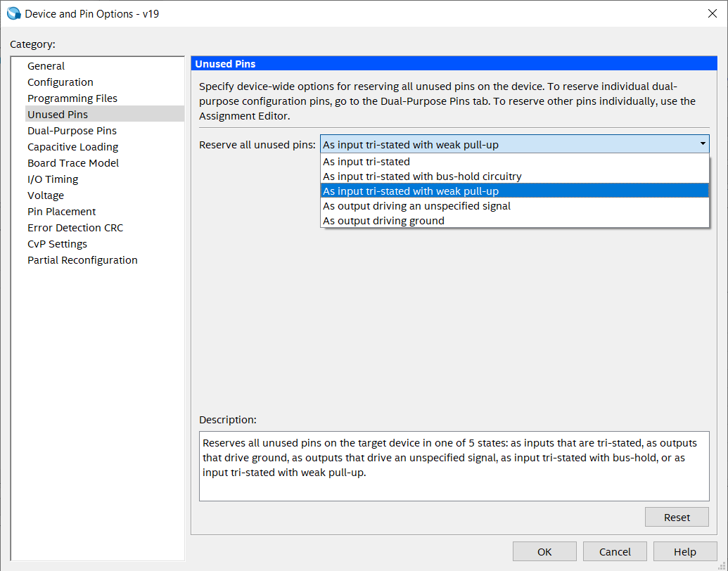The image size is (728, 571).
Task: Open the General category
Action: [46, 65]
